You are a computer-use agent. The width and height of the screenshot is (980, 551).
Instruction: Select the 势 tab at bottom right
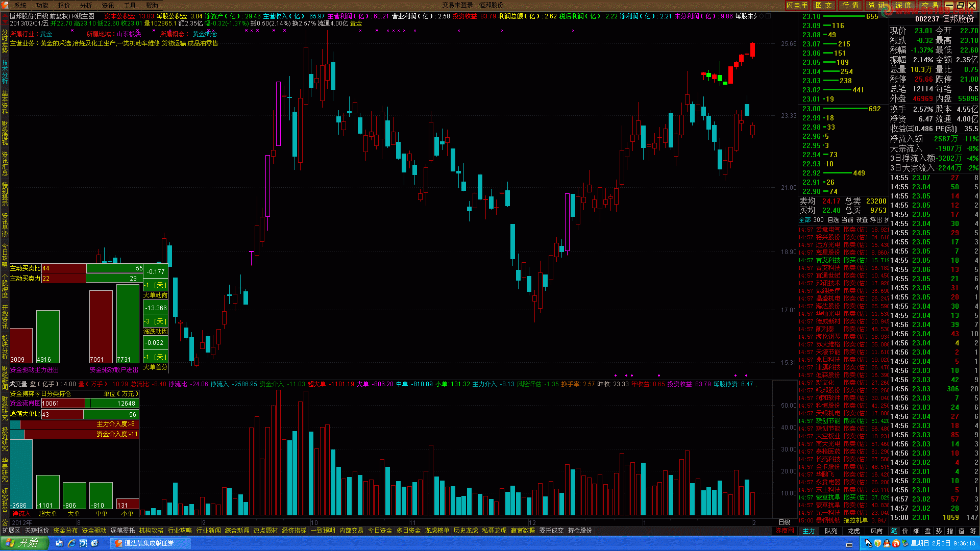[x=939, y=531]
